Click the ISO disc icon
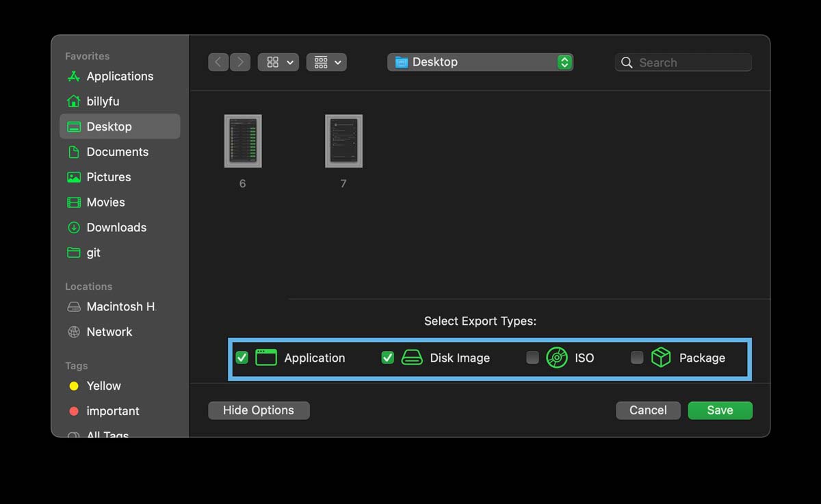The image size is (821, 504). click(557, 358)
